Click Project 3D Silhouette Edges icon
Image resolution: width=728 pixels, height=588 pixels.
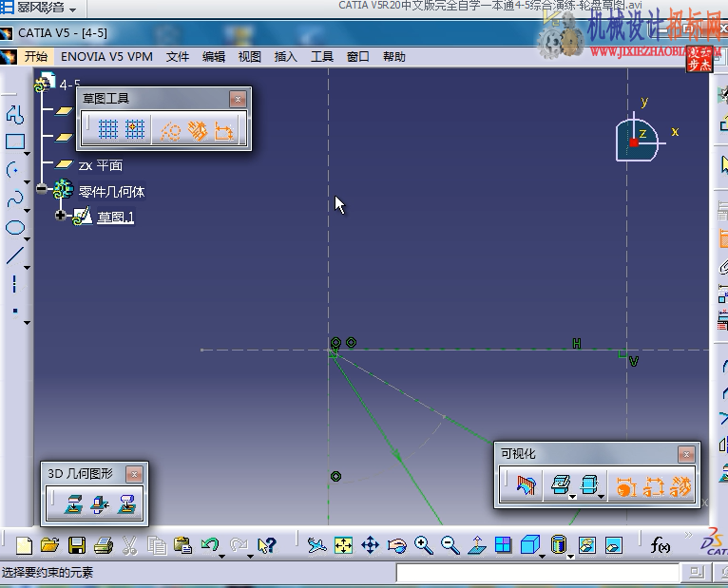click(x=126, y=504)
